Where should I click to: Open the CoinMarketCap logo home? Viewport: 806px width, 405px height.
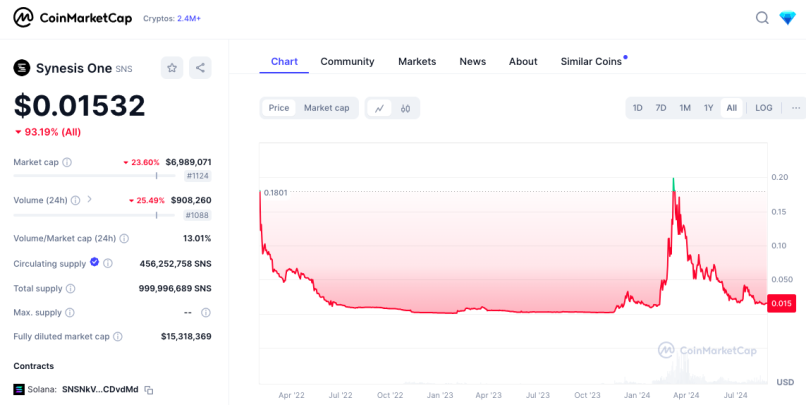tap(72, 18)
